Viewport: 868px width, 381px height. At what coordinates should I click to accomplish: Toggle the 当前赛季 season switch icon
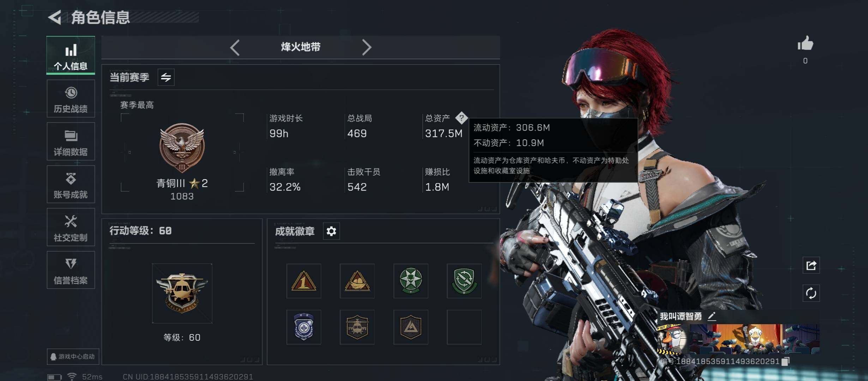click(166, 77)
